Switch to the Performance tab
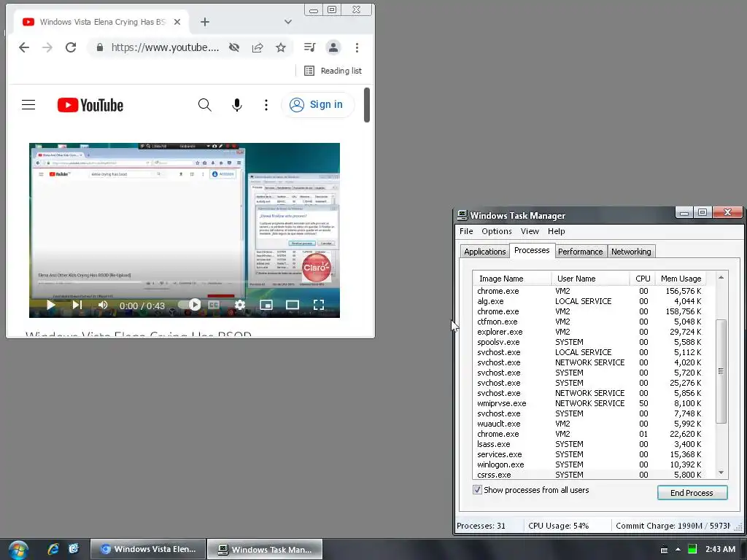747x560 pixels. (580, 252)
